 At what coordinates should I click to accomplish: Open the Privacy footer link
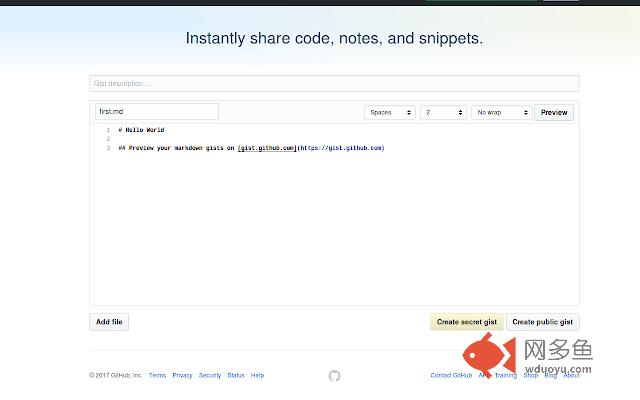(182, 376)
